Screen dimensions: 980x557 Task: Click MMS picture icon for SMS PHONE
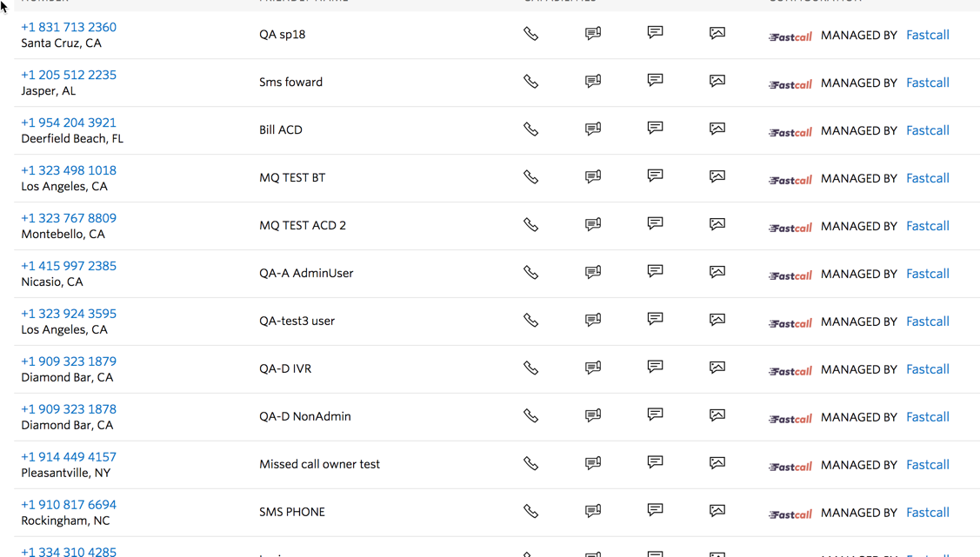tap(717, 510)
